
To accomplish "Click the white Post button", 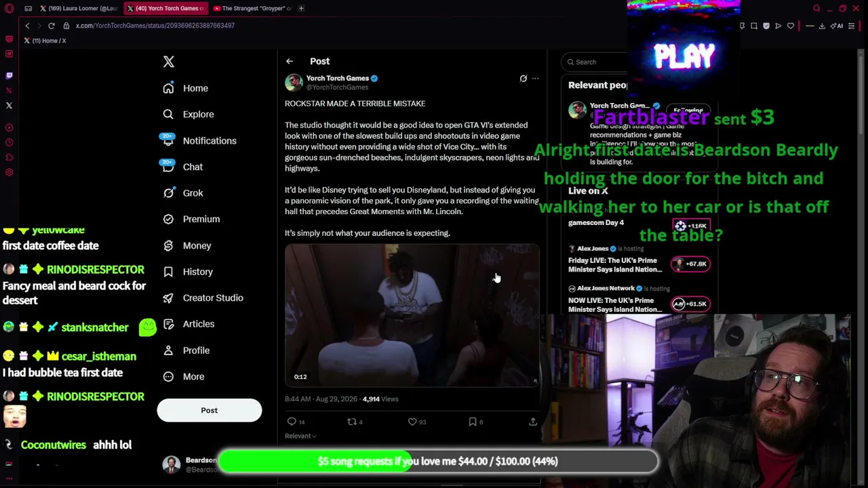I will pos(209,410).
